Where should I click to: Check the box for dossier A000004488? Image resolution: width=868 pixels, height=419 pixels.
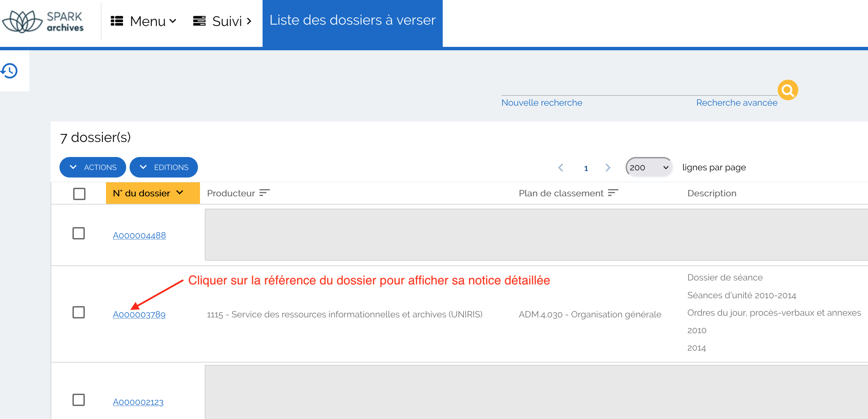[x=79, y=233]
